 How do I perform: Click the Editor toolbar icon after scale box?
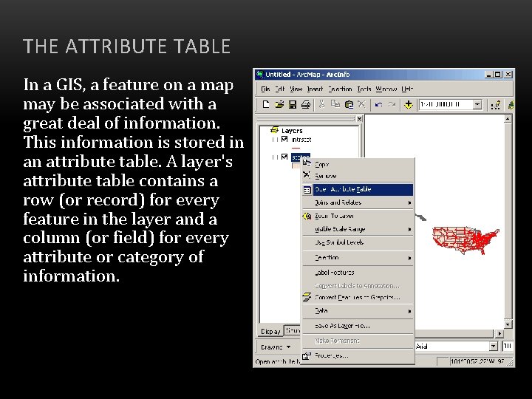[x=496, y=105]
